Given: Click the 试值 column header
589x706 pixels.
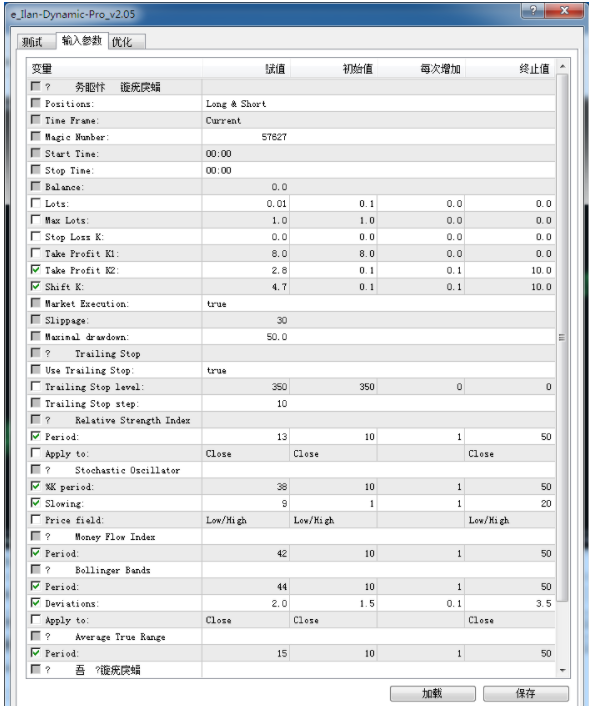Looking at the screenshot, I should click(246, 69).
